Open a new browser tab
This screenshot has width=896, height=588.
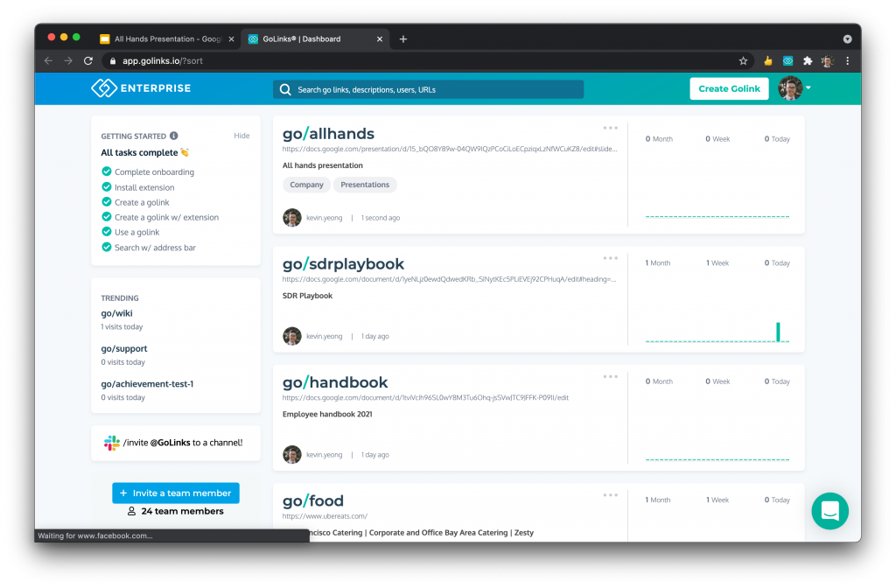pyautogui.click(x=403, y=38)
